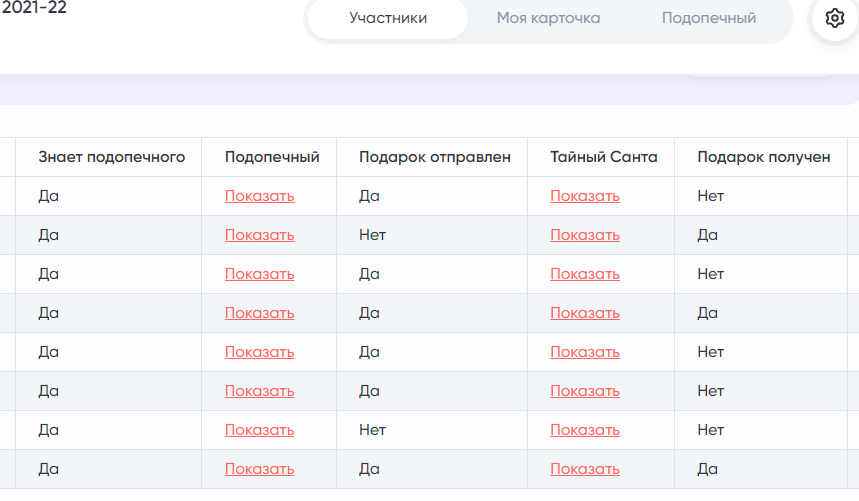Show Подопечный in the seventh row
Image resolution: width=859 pixels, height=501 pixels.
(x=260, y=430)
